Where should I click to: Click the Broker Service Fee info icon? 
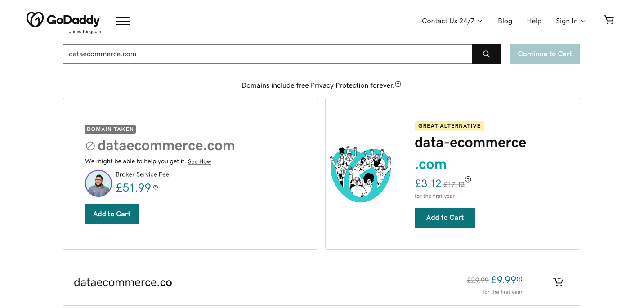pyautogui.click(x=156, y=187)
